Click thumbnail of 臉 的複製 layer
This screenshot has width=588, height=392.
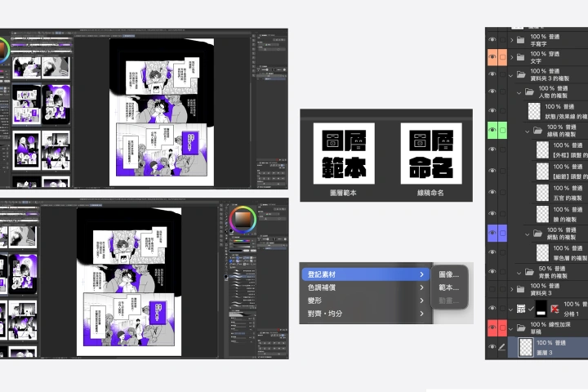pos(542,213)
